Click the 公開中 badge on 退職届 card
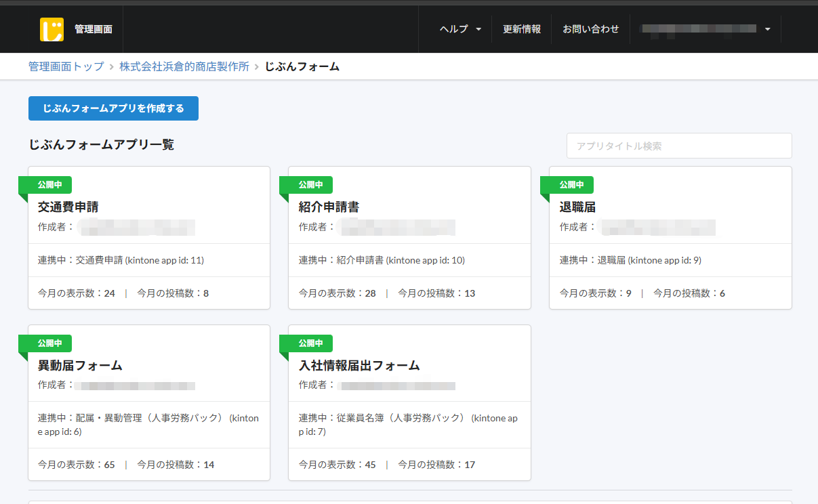The width and height of the screenshot is (818, 504). coord(571,184)
